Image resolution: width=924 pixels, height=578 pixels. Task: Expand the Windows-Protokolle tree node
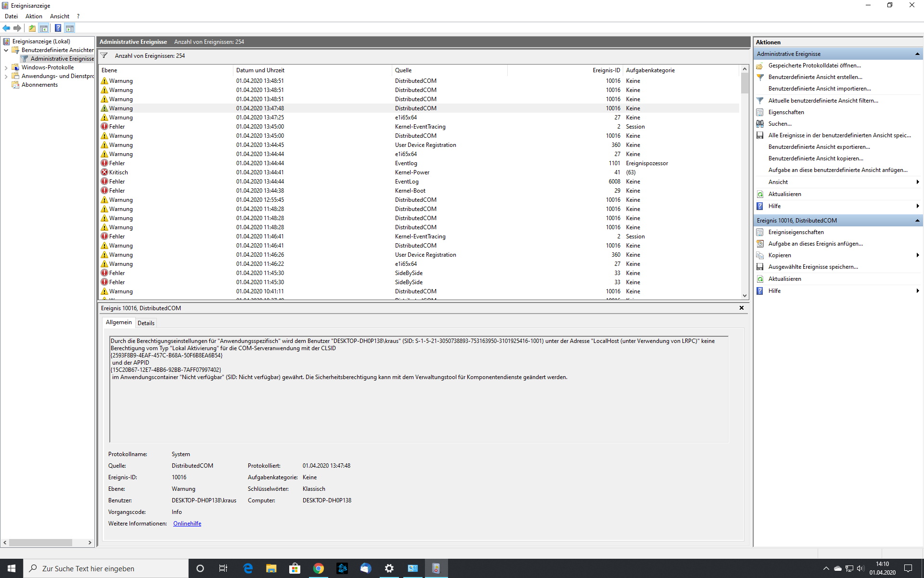tap(6, 68)
